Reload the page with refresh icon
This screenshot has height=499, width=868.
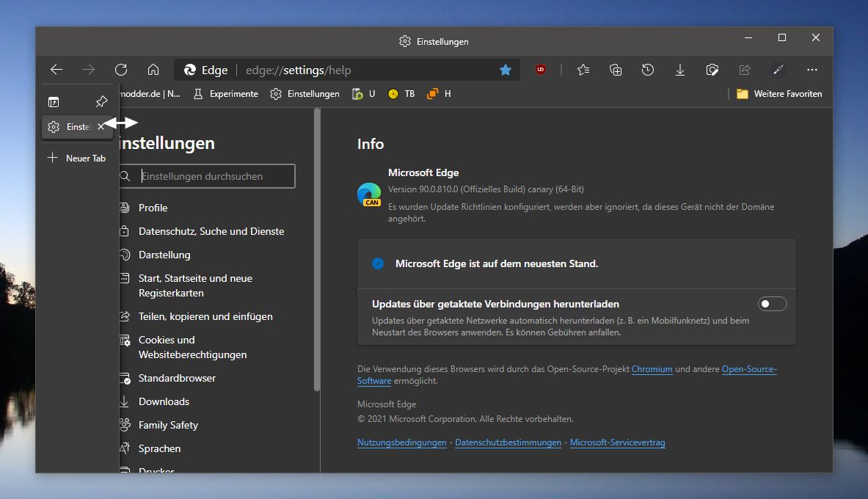pos(121,70)
